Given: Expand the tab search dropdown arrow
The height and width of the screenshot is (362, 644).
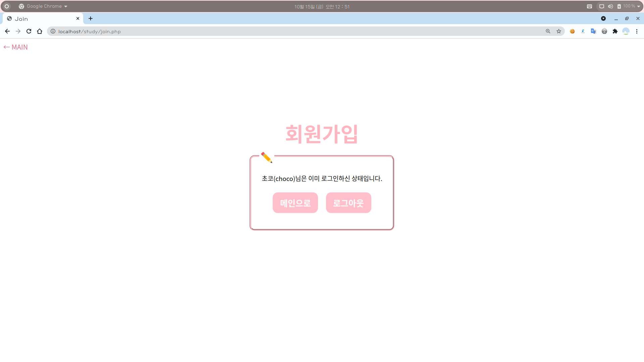Looking at the screenshot, I should [x=603, y=18].
